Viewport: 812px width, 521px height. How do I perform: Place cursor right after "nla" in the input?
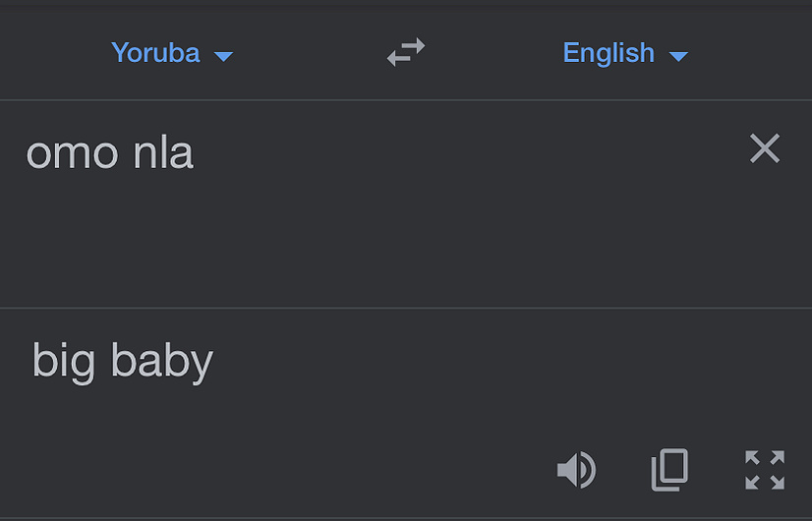(196, 152)
